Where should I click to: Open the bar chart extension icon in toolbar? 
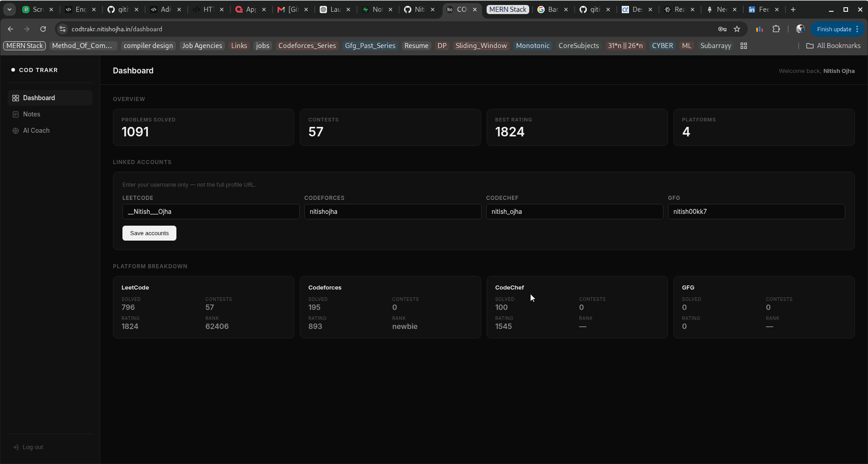tap(759, 29)
